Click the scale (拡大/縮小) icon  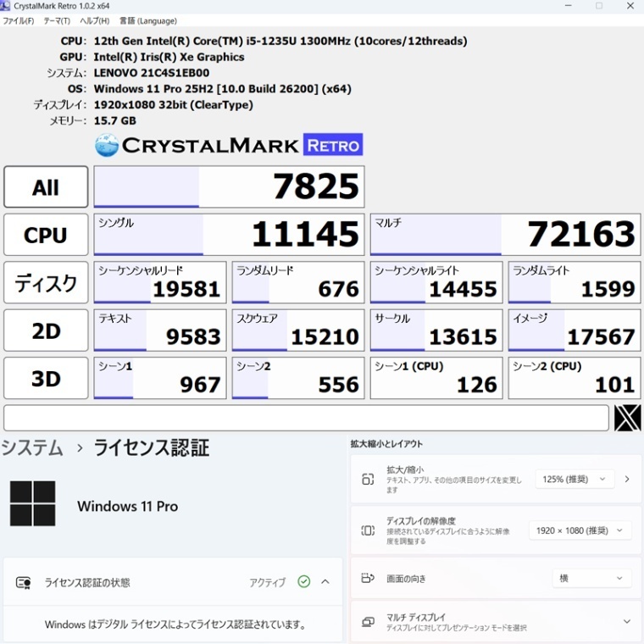point(368,479)
